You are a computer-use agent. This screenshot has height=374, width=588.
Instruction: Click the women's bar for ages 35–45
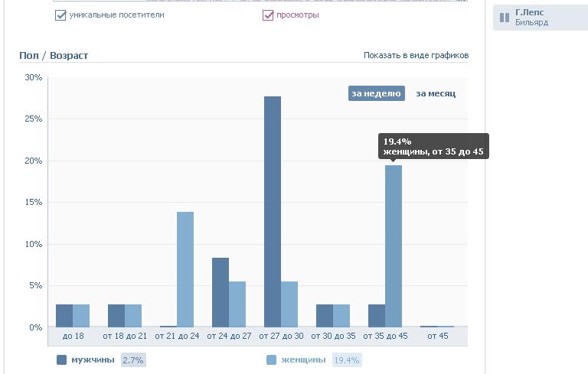point(394,246)
